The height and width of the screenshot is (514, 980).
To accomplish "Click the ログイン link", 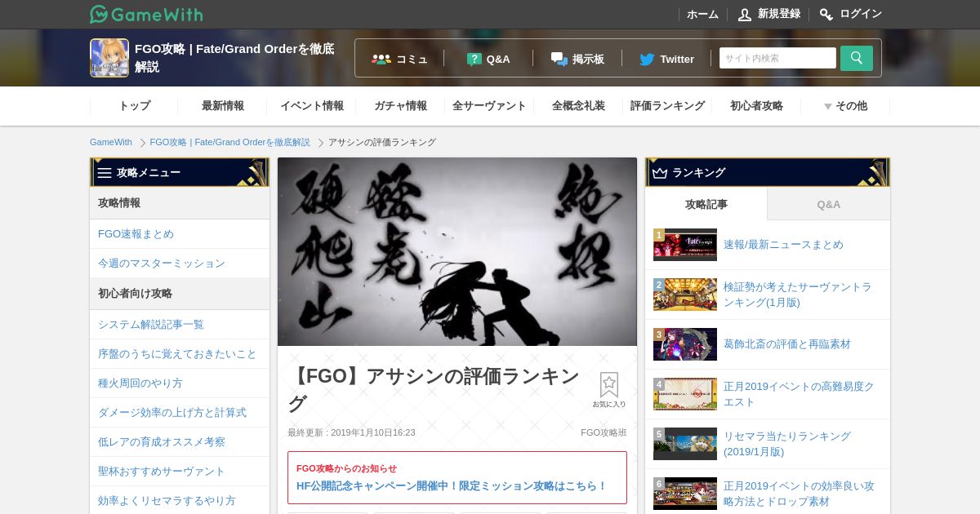I will (x=861, y=14).
